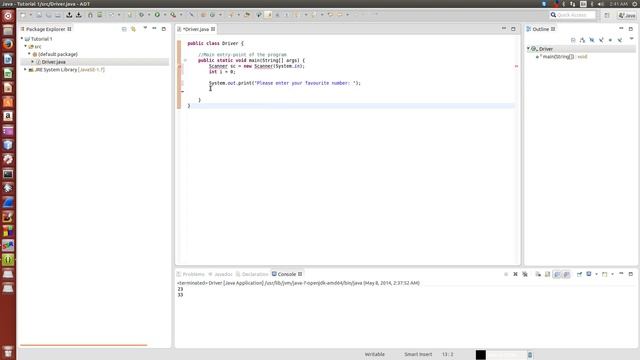Toggle Show Console on Standard Error Change
This screenshot has width=640, height=360.
tap(567, 274)
